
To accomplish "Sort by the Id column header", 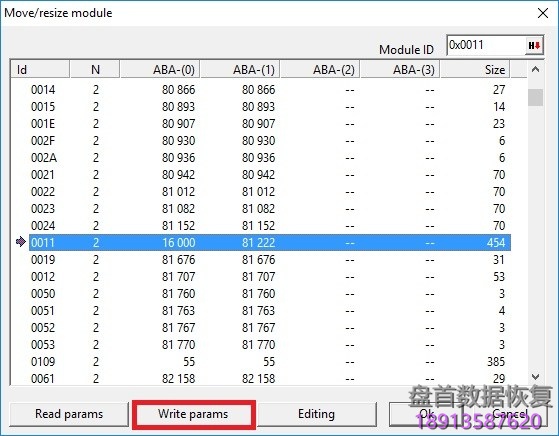I will 40,69.
